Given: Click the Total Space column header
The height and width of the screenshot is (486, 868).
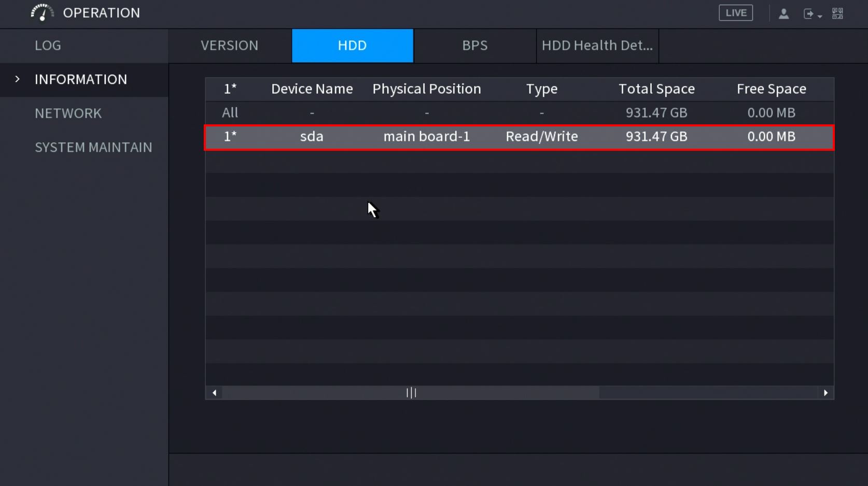Looking at the screenshot, I should pyautogui.click(x=656, y=89).
